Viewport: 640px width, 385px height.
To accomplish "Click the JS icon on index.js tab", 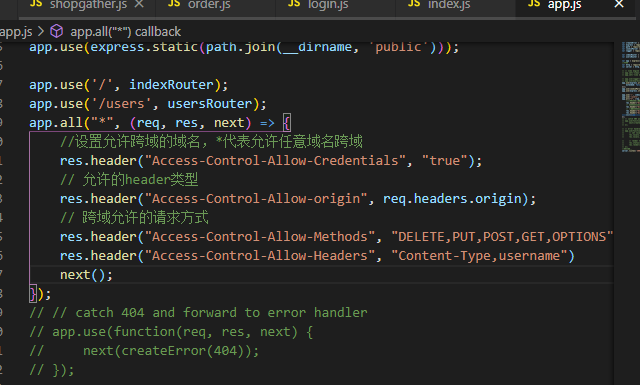I will click(x=414, y=4).
